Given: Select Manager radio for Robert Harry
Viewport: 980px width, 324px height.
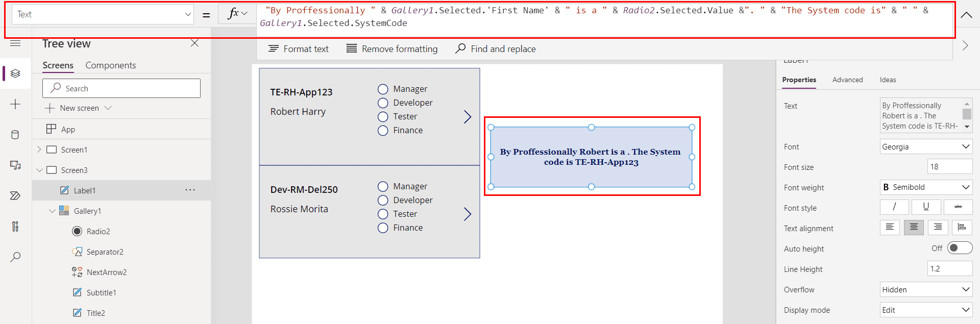Looking at the screenshot, I should tap(383, 89).
